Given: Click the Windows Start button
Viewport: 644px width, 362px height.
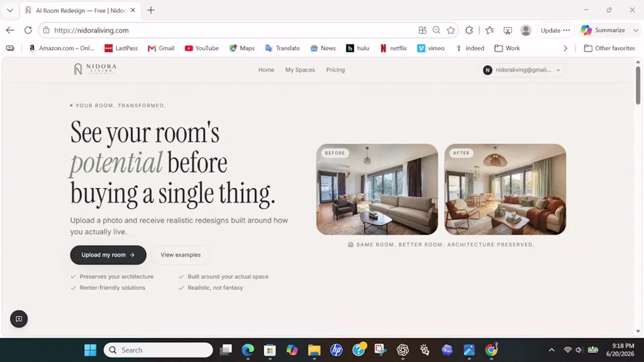Looking at the screenshot, I should click(x=90, y=350).
